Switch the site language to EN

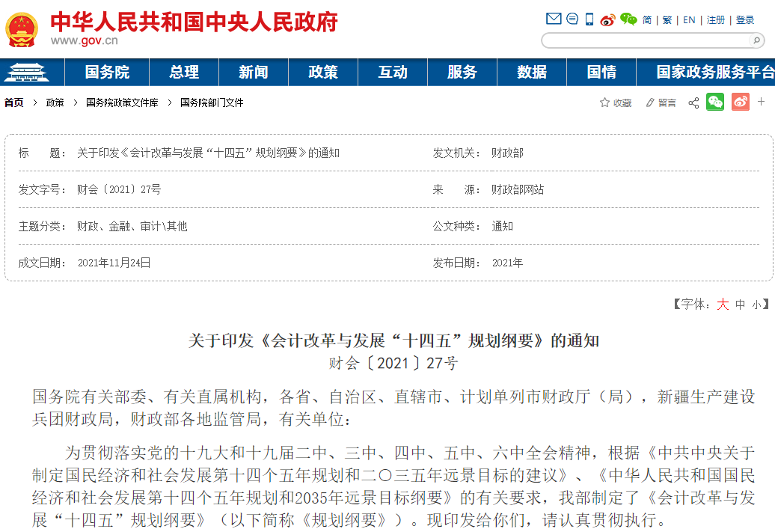688,18
